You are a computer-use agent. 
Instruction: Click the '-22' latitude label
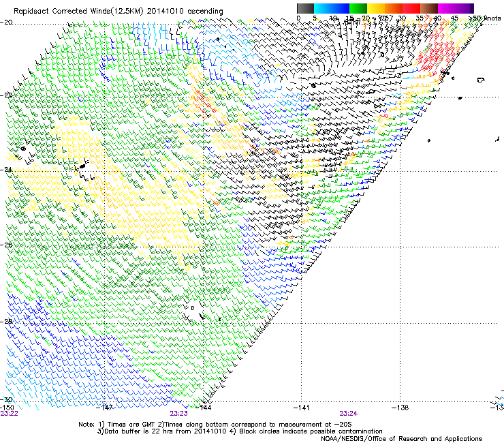6,95
